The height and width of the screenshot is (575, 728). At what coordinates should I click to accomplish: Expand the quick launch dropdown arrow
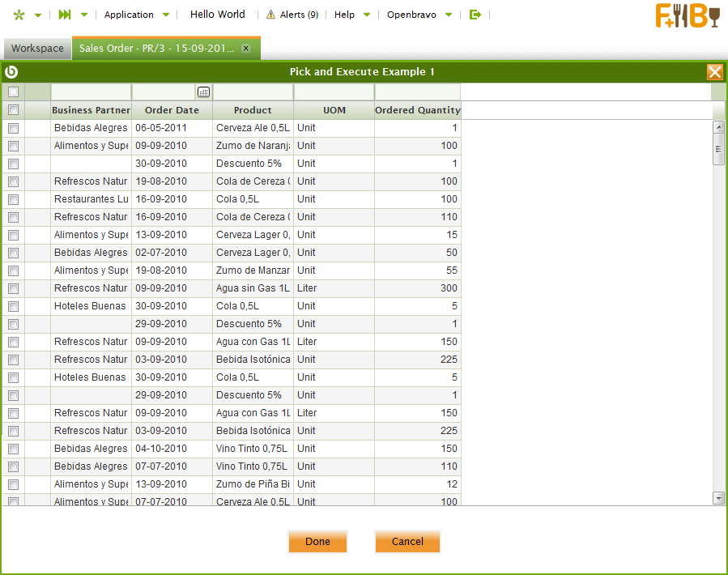pyautogui.click(x=84, y=15)
